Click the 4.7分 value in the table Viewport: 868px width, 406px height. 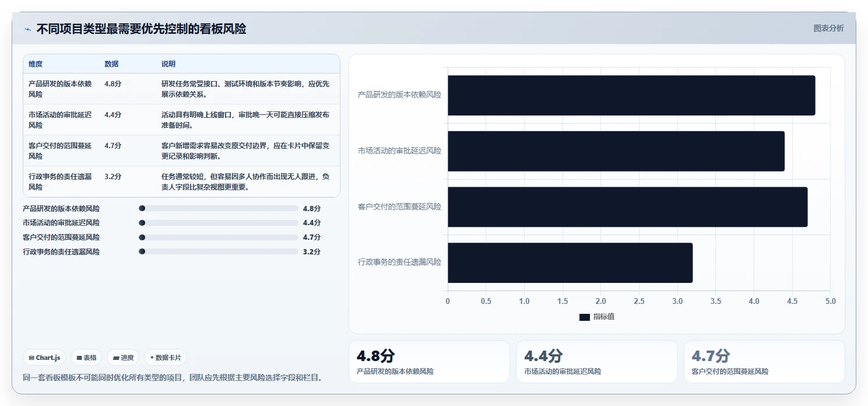[x=113, y=146]
